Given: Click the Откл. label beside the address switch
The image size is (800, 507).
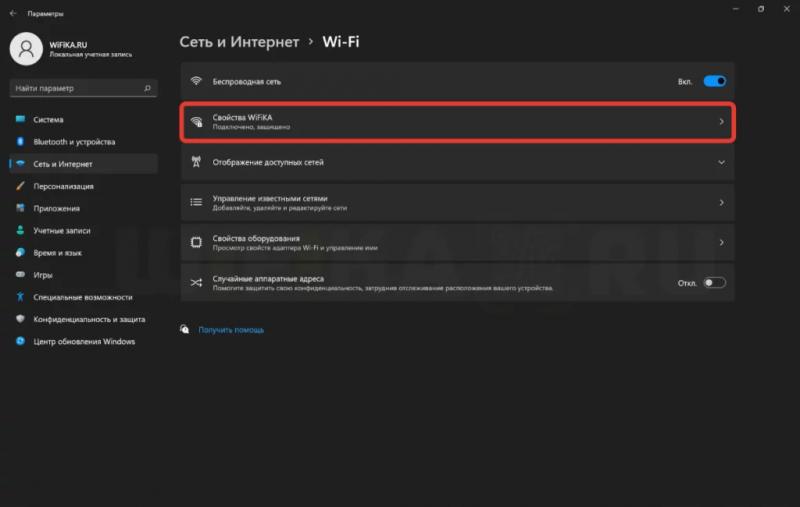Looking at the screenshot, I should pos(687,283).
